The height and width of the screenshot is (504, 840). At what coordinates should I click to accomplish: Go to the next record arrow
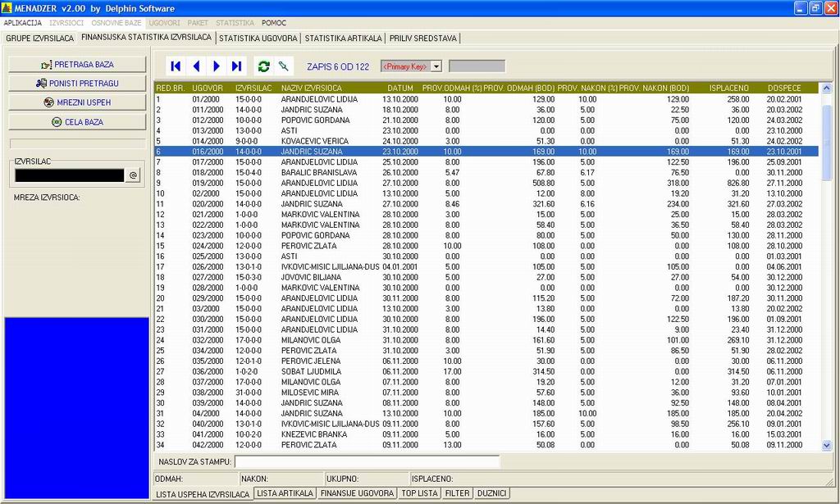tap(217, 66)
